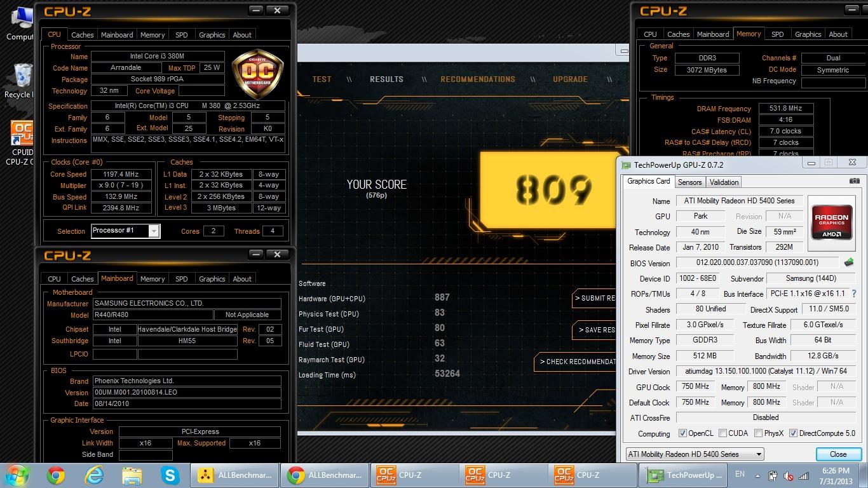Viewport: 868px width, 488px height.
Task: Click the Radeon Graphics AMD logo
Action: tap(832, 223)
